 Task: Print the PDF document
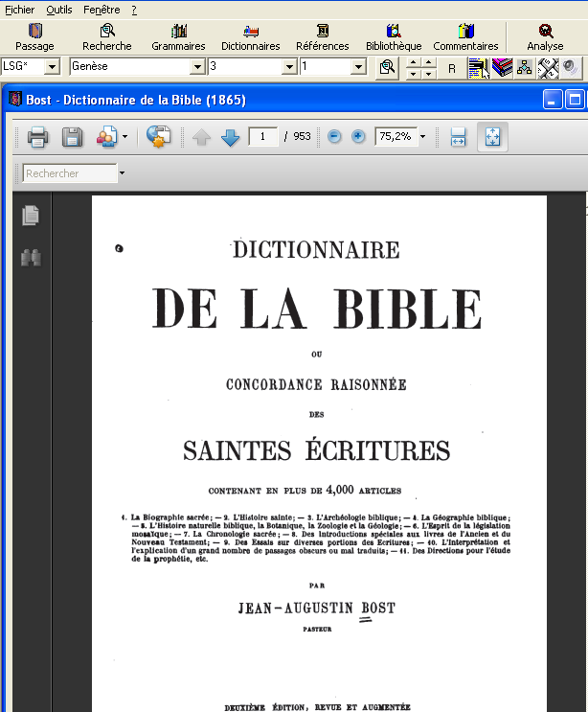(x=37, y=137)
